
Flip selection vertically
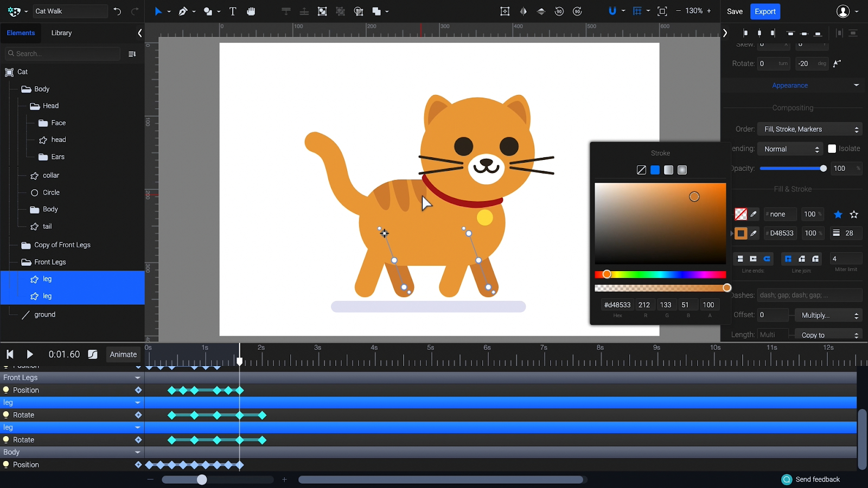(541, 11)
